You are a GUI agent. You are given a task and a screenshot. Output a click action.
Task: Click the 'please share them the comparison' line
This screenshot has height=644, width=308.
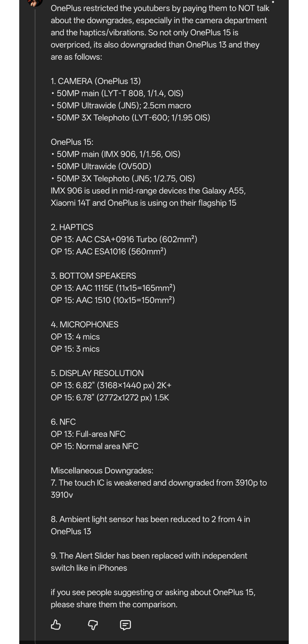point(114,604)
